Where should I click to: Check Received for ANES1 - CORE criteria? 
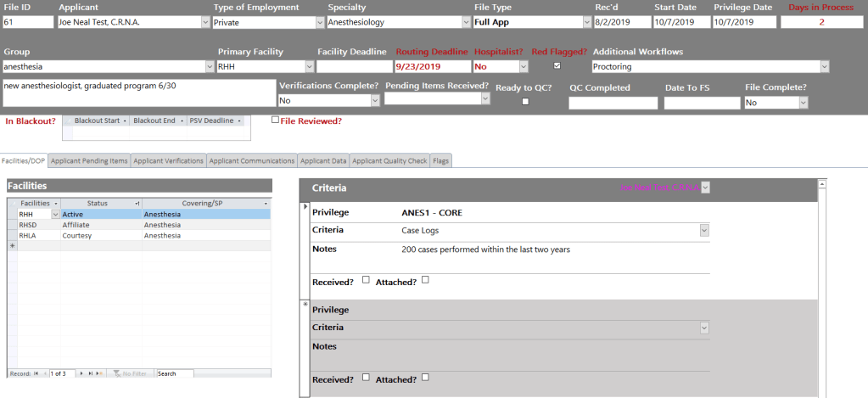pos(366,280)
